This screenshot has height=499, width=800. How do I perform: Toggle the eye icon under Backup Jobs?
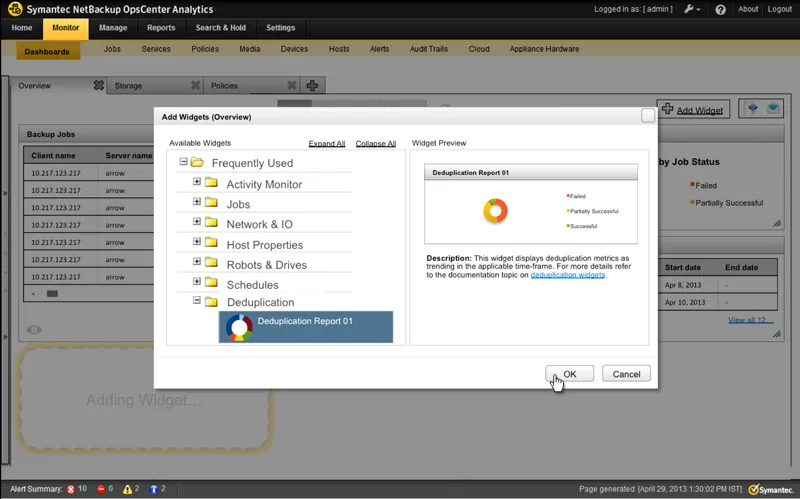[x=34, y=330]
